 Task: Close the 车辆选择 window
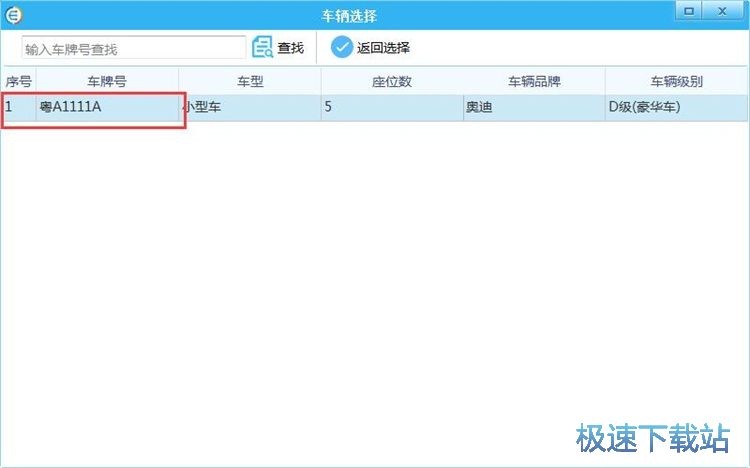723,11
